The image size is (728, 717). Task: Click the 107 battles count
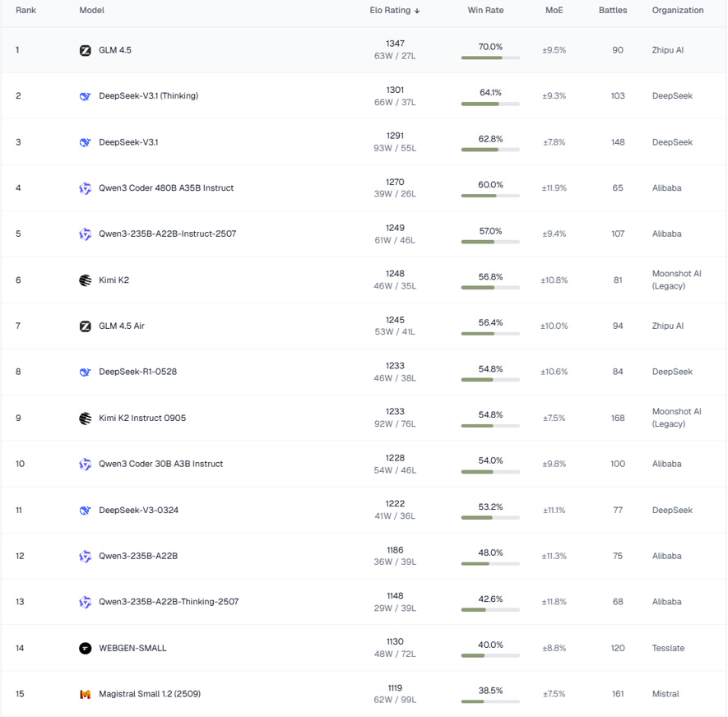click(618, 234)
